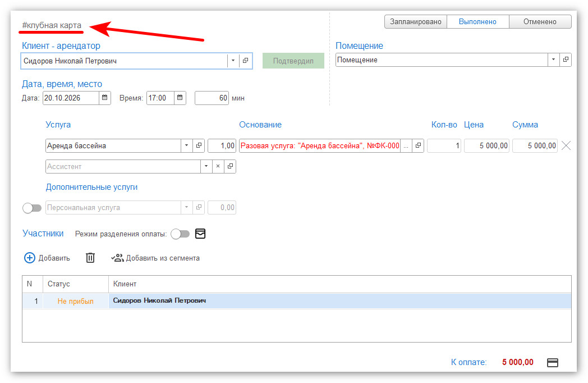588x383 pixels.
Task: Open the Аренда бассейна service record
Action: coord(199,145)
